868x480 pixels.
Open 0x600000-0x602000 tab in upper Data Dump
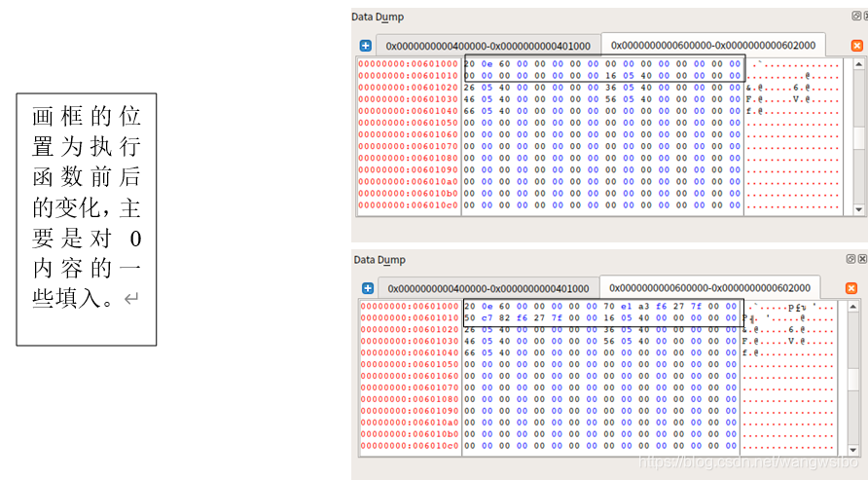(713, 45)
